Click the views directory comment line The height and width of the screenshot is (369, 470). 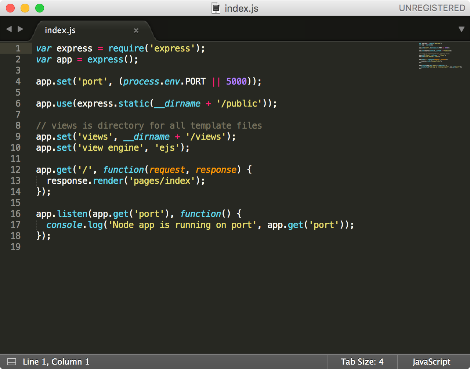pyautogui.click(x=149, y=126)
